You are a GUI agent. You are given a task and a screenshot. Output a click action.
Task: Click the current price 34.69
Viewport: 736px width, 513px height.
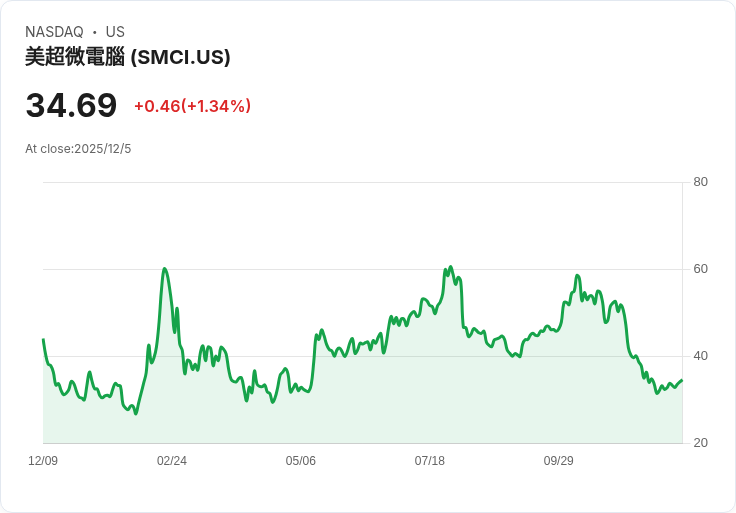click(71, 105)
